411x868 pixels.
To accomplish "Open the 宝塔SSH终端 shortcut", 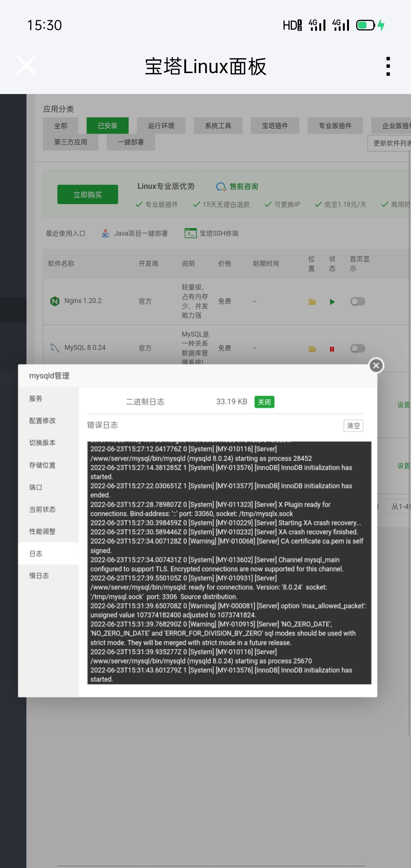I will click(x=219, y=233).
